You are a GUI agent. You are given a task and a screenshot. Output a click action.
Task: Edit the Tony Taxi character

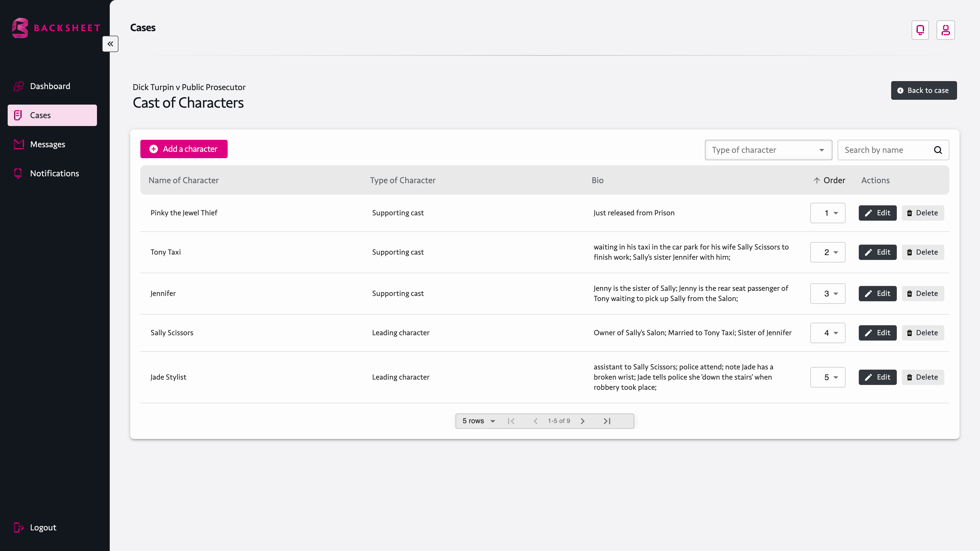[877, 252]
